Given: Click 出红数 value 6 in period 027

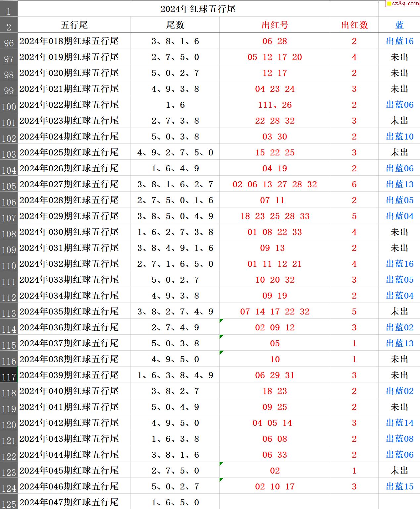Looking at the screenshot, I should [x=354, y=185].
